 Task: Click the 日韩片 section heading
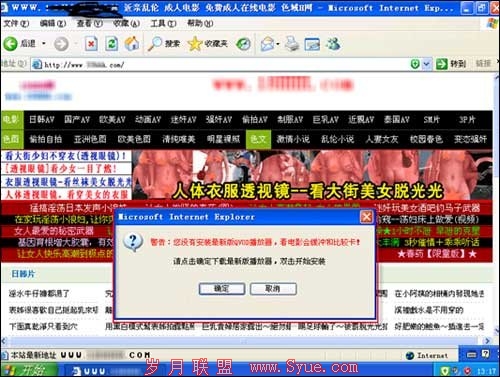(x=23, y=274)
